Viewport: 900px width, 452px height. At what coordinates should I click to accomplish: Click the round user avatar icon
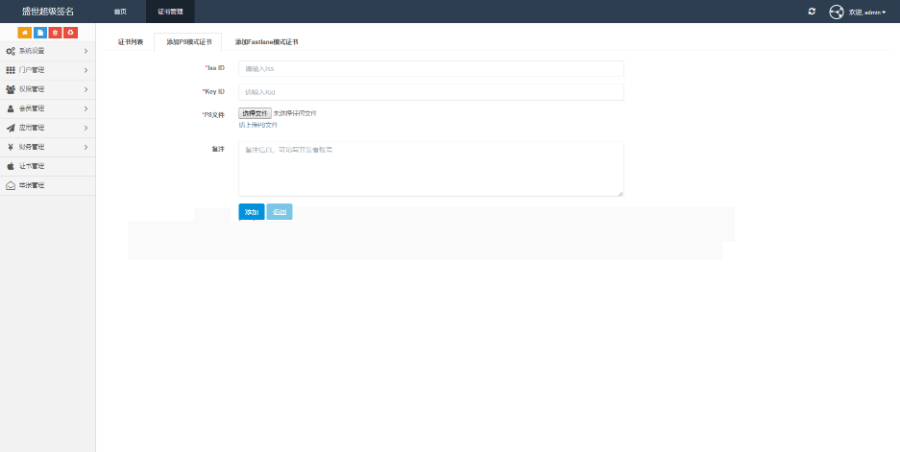[x=836, y=11]
